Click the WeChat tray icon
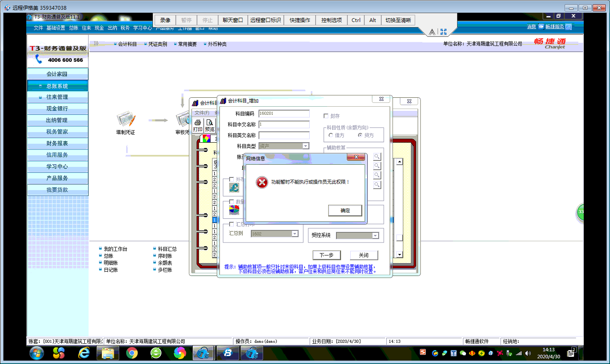This screenshot has width=610, height=364. coord(463,353)
